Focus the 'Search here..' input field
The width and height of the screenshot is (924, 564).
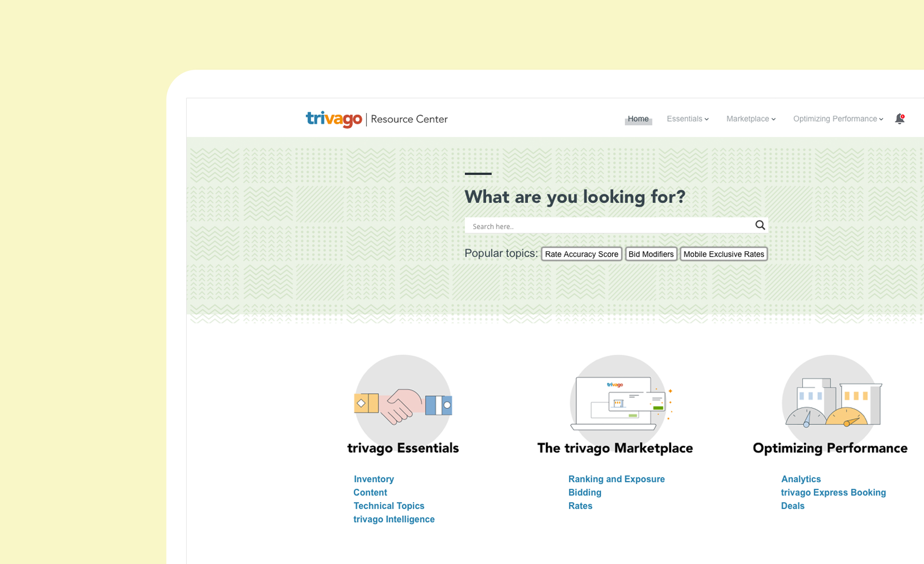[616, 225]
